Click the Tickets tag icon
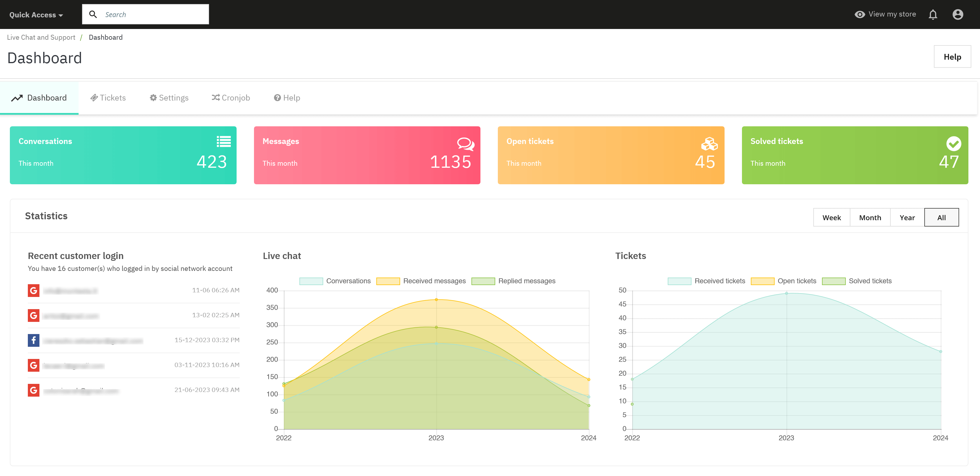Viewport: 980px width, 476px height. click(x=94, y=98)
